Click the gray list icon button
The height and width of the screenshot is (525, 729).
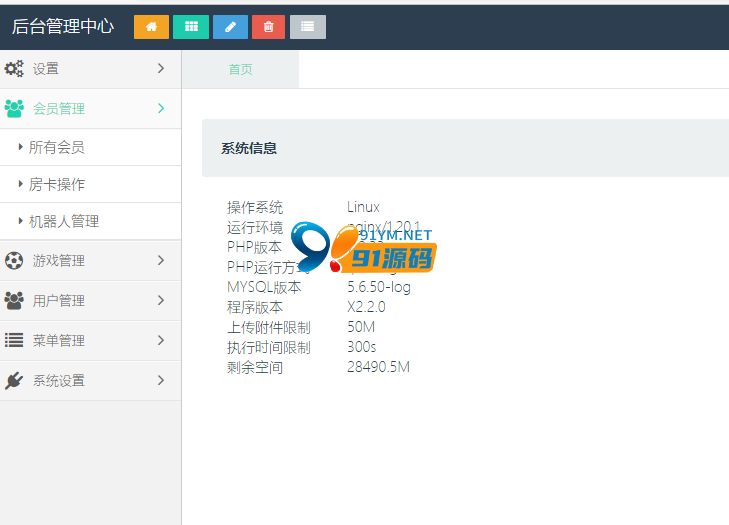308,27
